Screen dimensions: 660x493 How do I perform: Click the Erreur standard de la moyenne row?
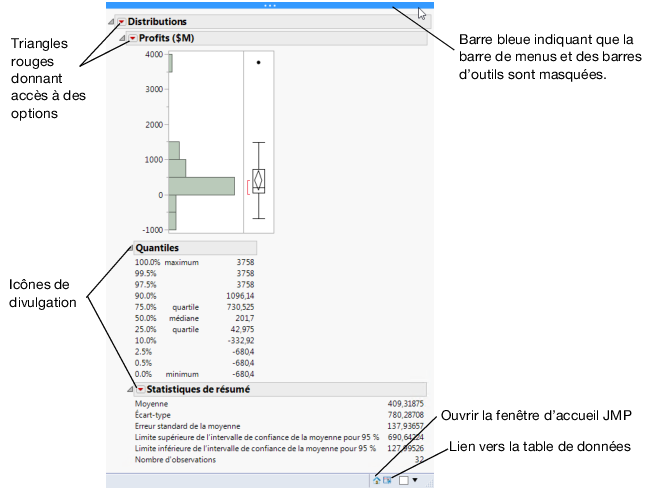[x=279, y=426]
